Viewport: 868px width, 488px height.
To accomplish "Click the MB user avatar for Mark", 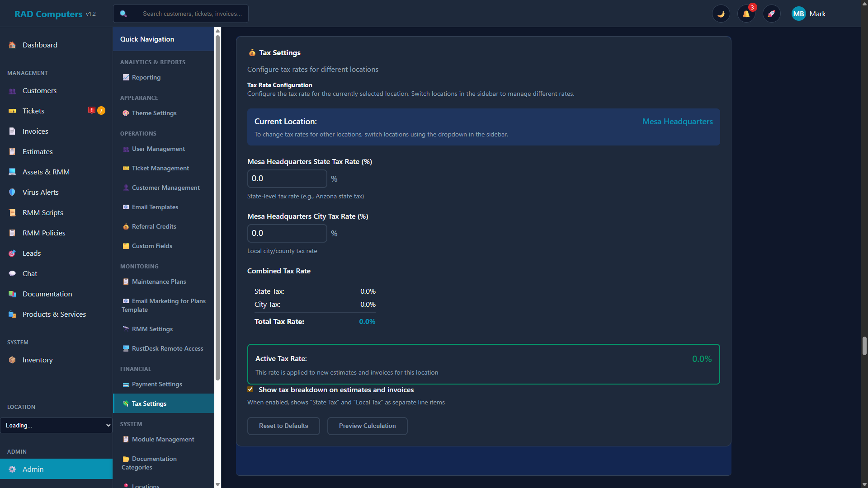I will click(x=798, y=14).
